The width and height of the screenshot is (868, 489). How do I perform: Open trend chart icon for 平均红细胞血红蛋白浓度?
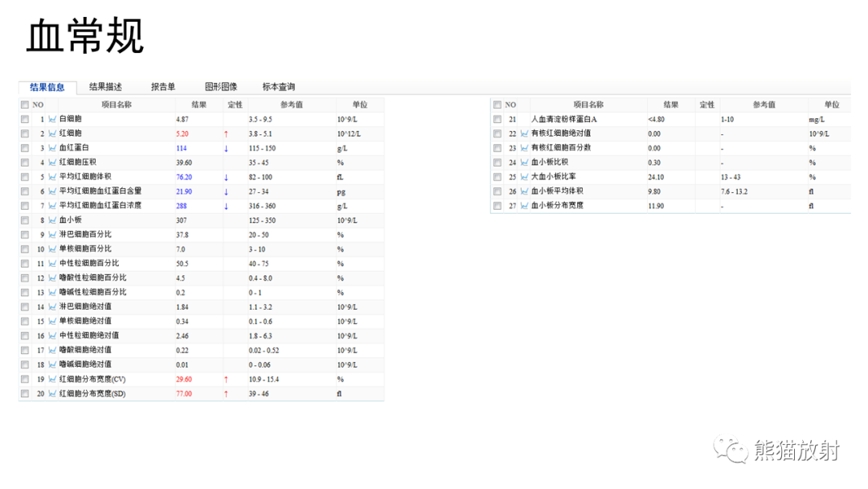point(52,205)
